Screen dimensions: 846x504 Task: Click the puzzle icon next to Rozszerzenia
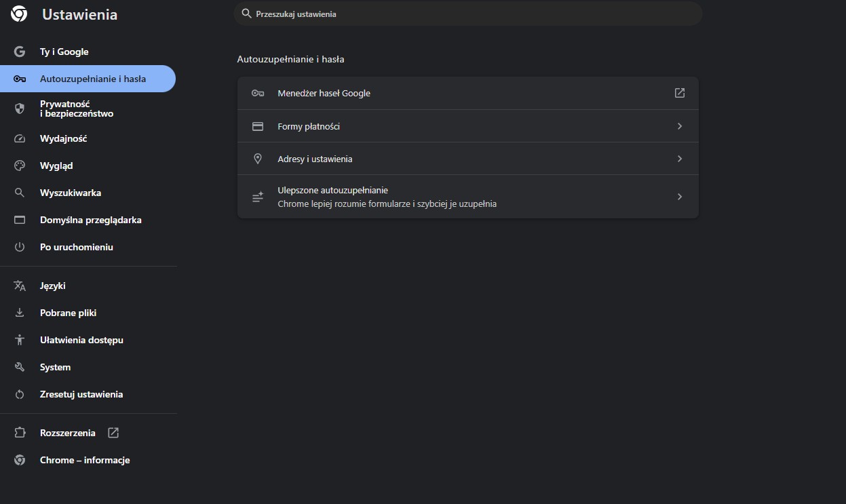coord(20,433)
